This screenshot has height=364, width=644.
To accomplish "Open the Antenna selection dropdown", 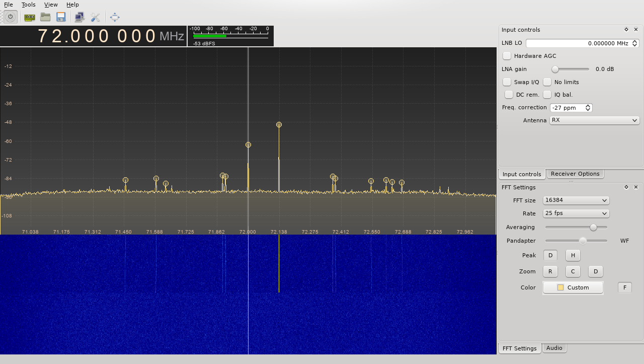I will 594,120.
